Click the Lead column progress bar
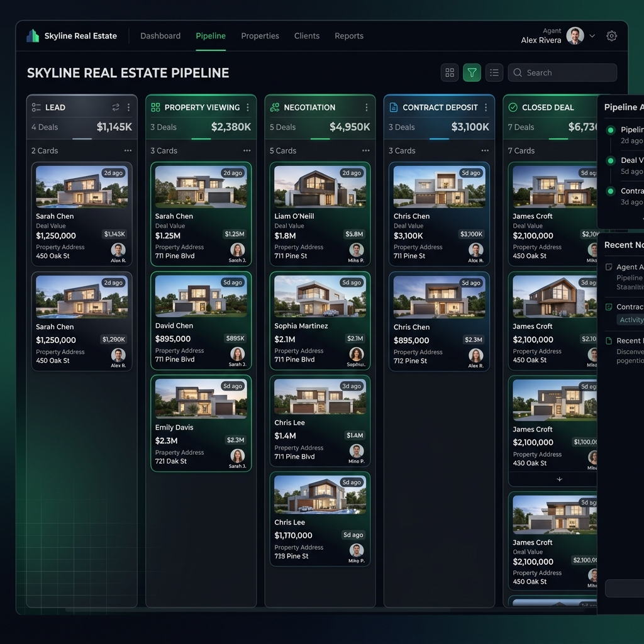 pyautogui.click(x=82, y=139)
